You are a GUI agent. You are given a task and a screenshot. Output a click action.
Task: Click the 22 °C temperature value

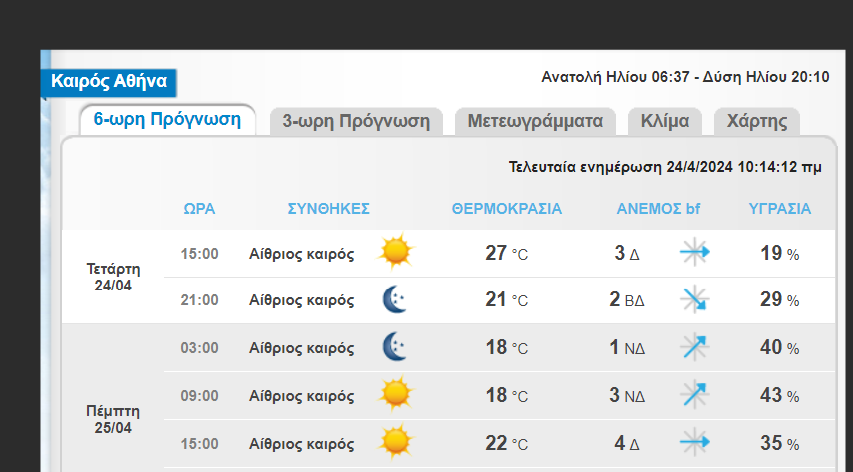pyautogui.click(x=506, y=444)
